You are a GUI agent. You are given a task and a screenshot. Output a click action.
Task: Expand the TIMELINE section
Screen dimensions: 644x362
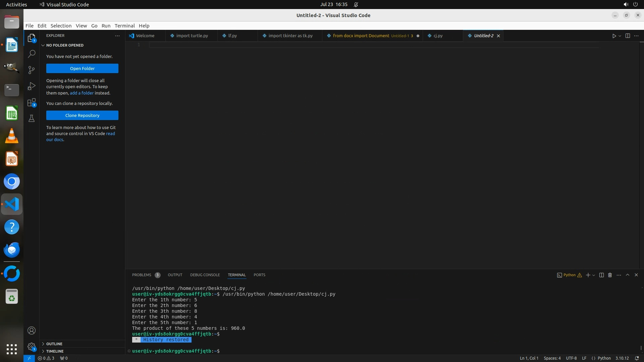click(x=55, y=351)
